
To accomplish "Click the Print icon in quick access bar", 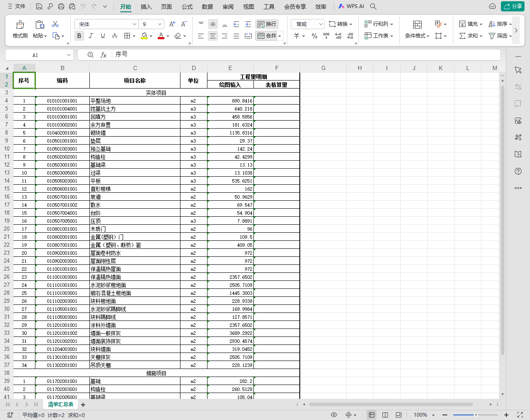I will (x=61, y=7).
